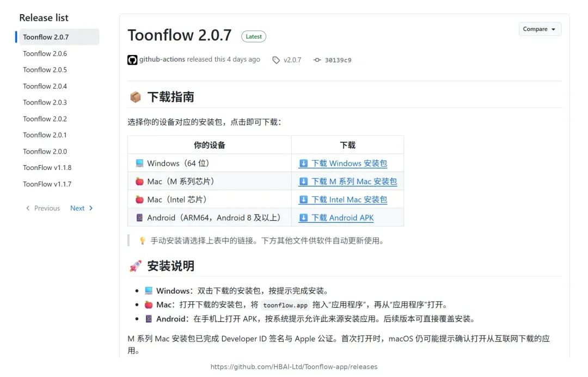Click the 'released this 4 days ago' text
The height and width of the screenshot is (377, 588).
pyautogui.click(x=224, y=59)
